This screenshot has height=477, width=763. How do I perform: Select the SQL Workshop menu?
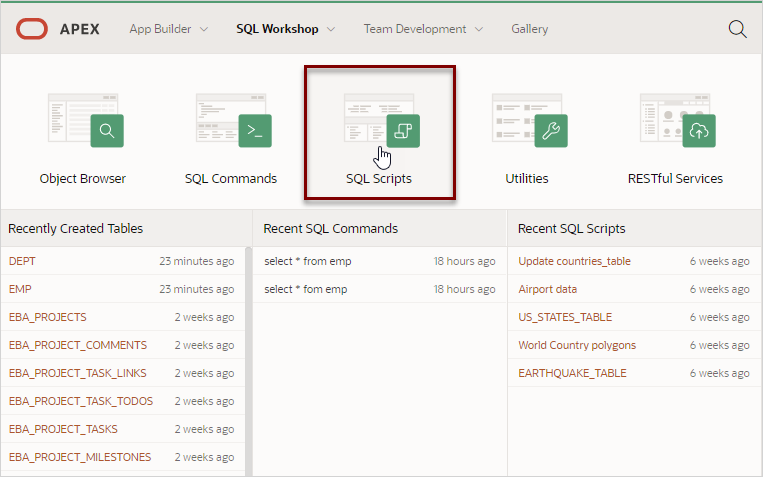coord(277,29)
